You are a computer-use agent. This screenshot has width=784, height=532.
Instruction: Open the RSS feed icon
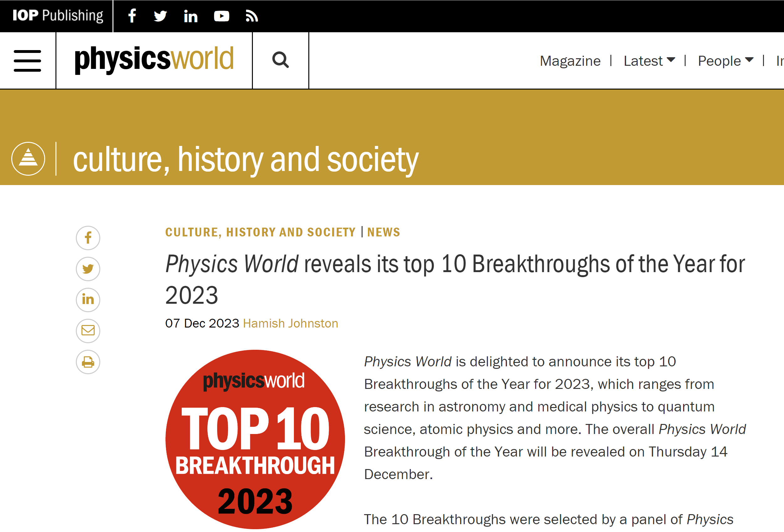[x=252, y=16]
